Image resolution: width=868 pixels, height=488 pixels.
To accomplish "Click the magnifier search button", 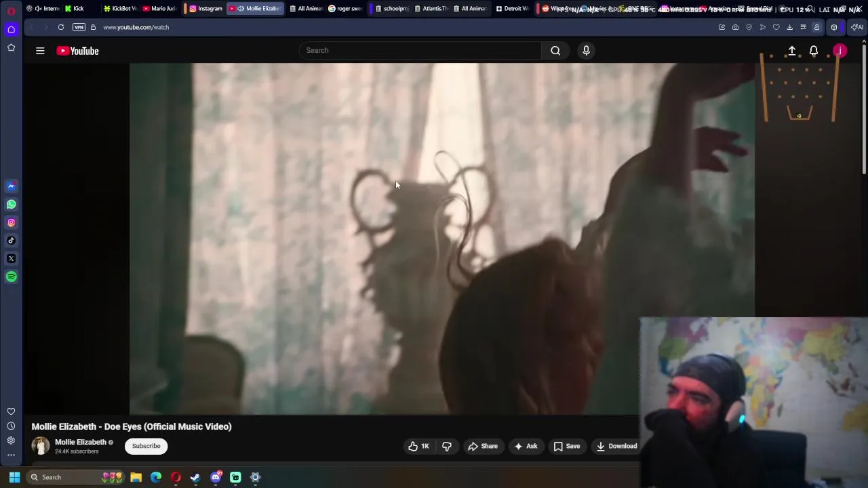I will (555, 50).
